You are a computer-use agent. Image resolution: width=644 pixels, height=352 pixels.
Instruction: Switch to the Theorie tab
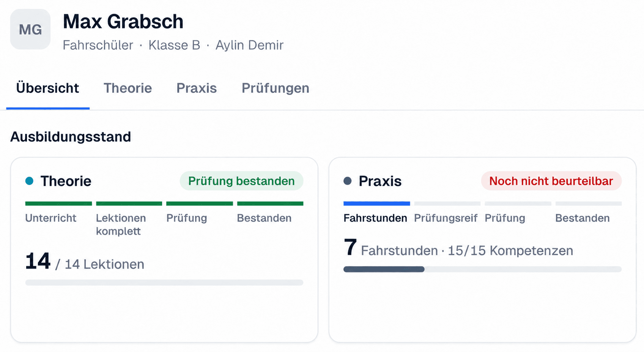tap(128, 88)
